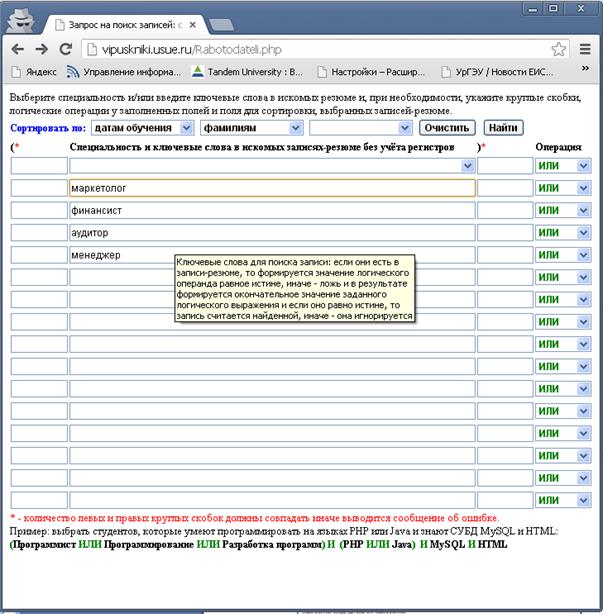The image size is (603, 614).
Task: Click the Операция column header
Action: tap(558, 147)
